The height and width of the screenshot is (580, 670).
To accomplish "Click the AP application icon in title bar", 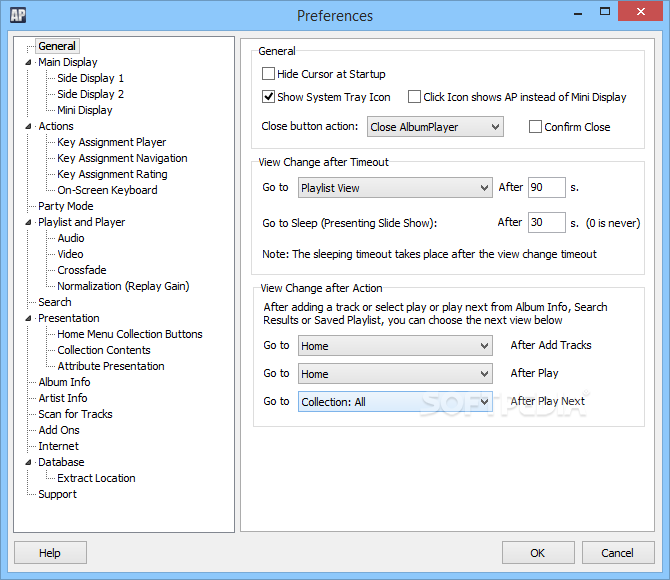I will pos(18,15).
